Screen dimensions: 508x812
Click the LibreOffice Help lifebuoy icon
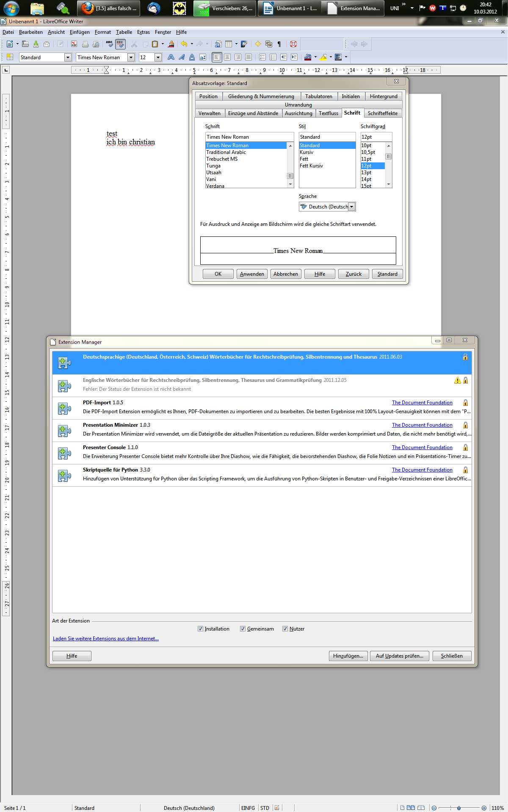coord(293,44)
